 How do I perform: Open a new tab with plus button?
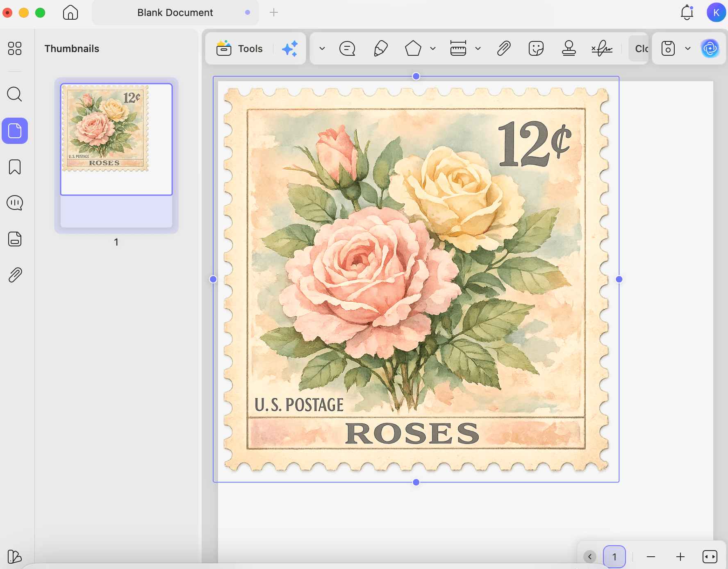coord(274,13)
